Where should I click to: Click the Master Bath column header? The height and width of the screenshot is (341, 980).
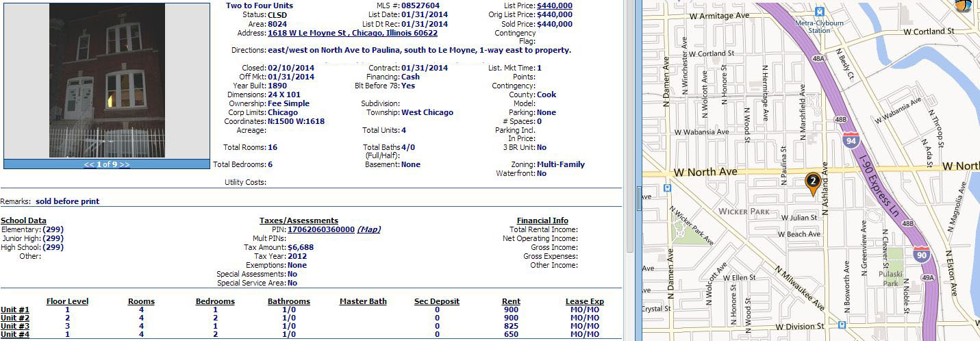pos(363,301)
